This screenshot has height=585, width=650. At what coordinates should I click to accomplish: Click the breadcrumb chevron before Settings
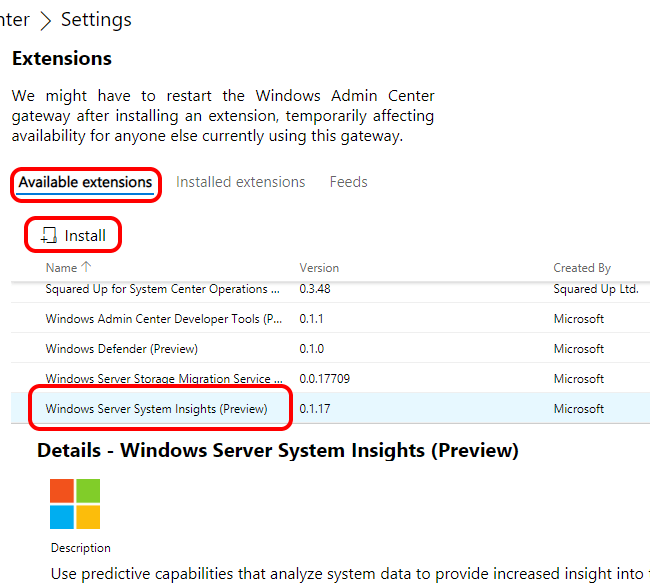(46, 20)
